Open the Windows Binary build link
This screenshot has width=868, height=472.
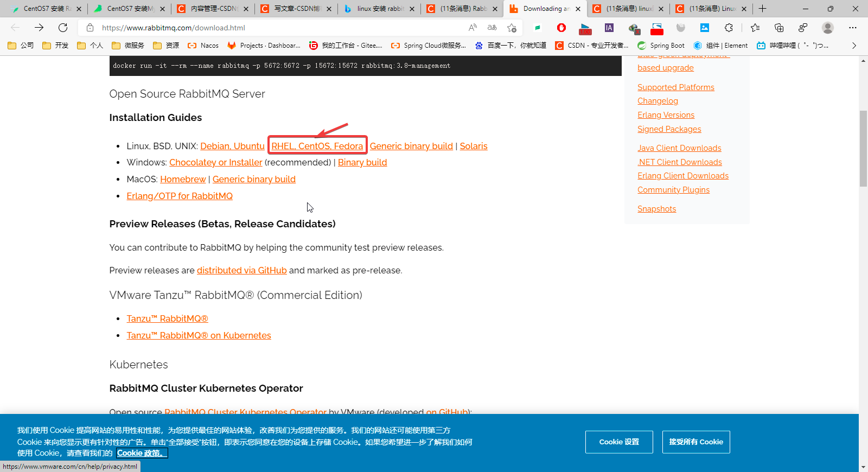362,162
